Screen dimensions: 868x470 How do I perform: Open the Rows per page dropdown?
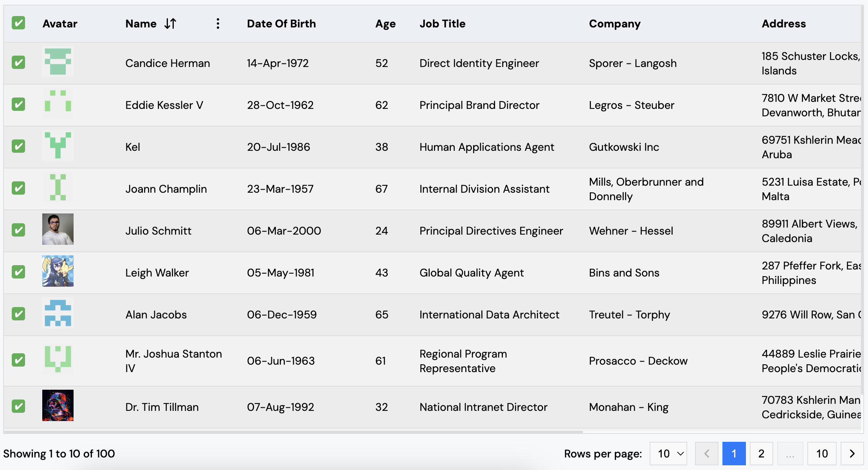tap(668, 454)
